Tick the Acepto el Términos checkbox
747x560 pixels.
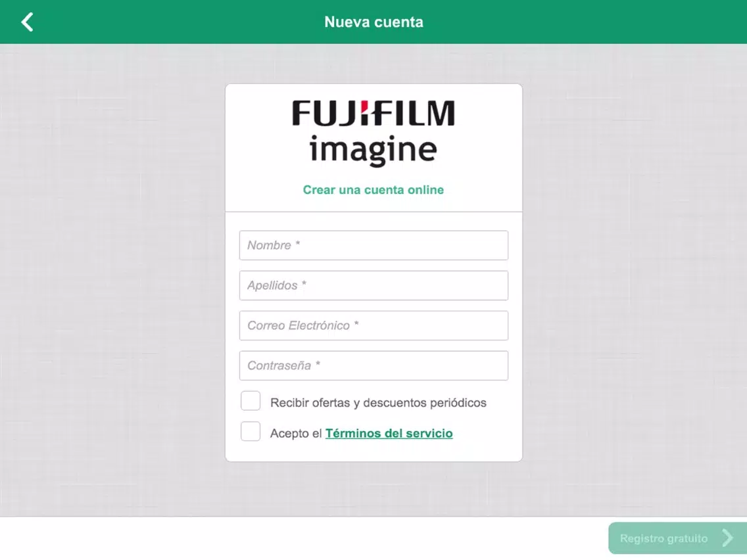point(251,431)
